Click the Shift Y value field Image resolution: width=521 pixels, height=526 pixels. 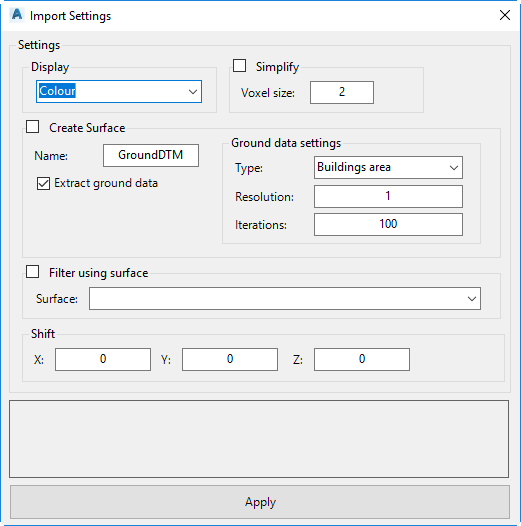tap(230, 359)
